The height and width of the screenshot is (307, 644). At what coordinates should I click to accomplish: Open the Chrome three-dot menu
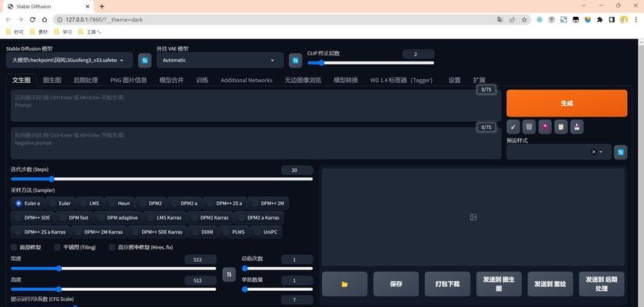[x=636, y=19]
